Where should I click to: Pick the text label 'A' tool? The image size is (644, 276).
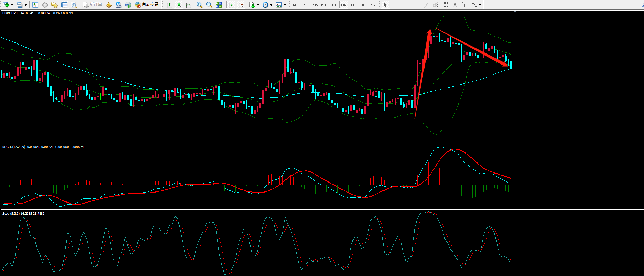pos(455,5)
